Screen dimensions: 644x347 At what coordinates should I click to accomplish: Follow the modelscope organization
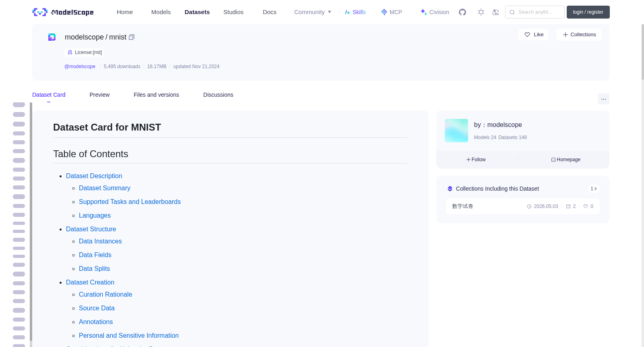pos(476,160)
